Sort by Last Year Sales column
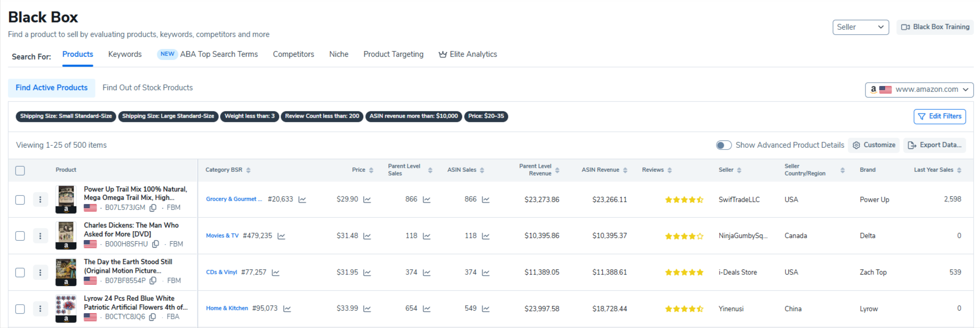The height and width of the screenshot is (328, 980). 959,170
